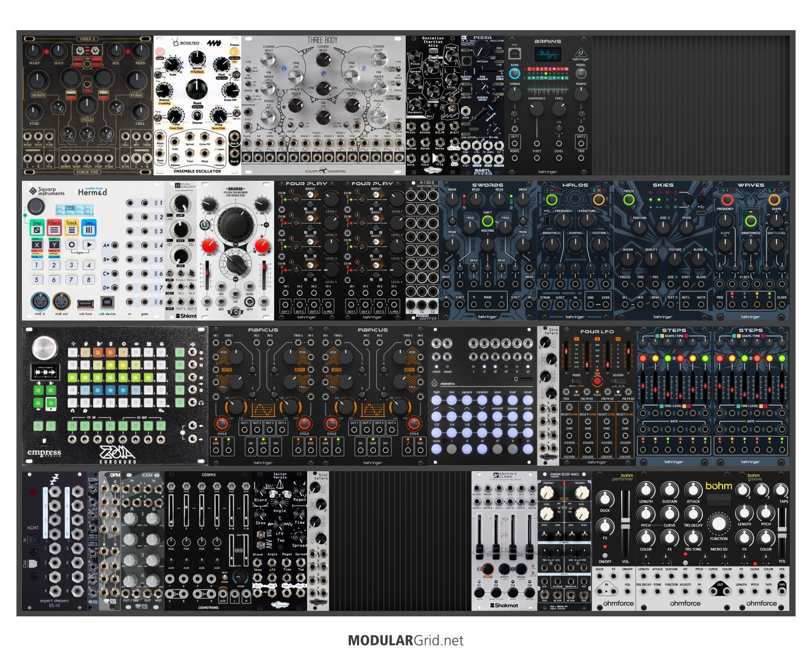Click the Griffin's Claws DIRECT button

[x=504, y=569]
